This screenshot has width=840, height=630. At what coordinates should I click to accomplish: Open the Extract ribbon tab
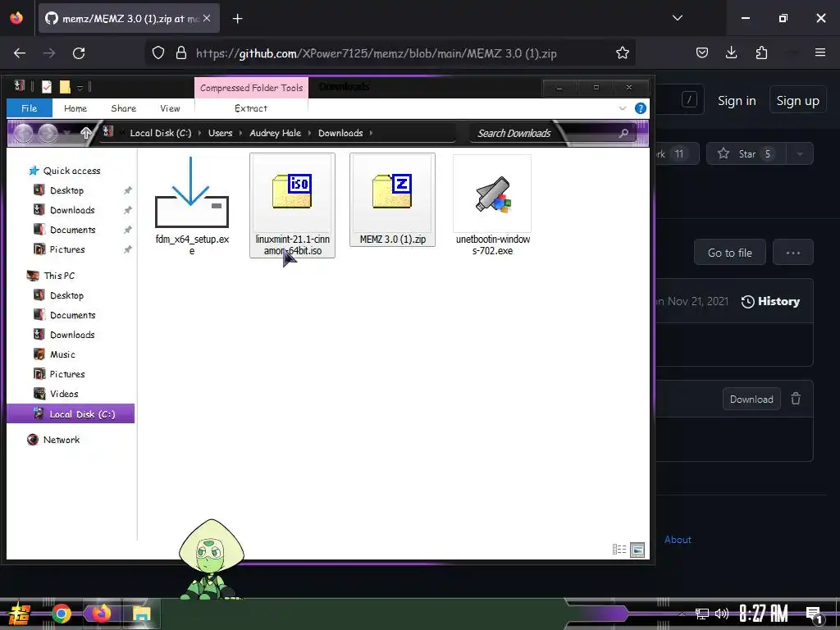(x=251, y=108)
